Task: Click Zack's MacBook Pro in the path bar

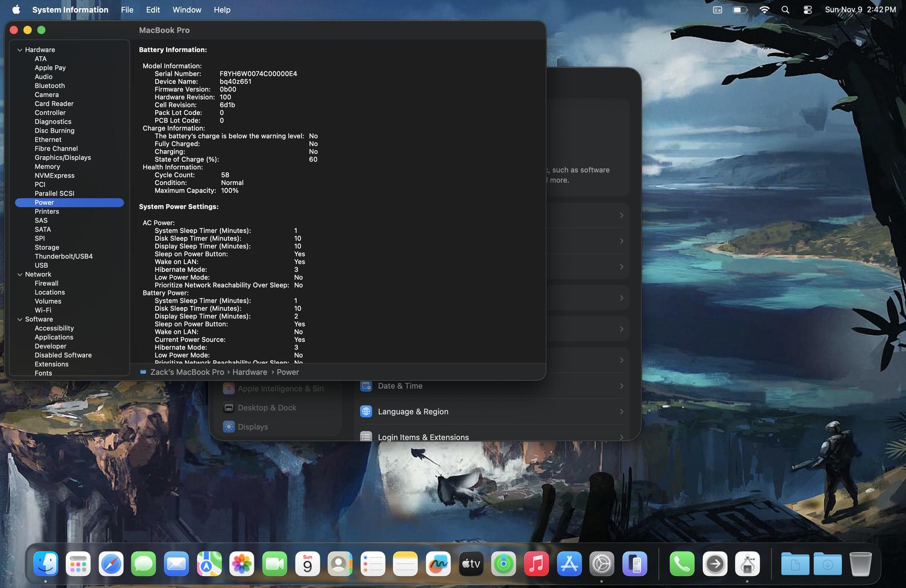Action: (187, 372)
